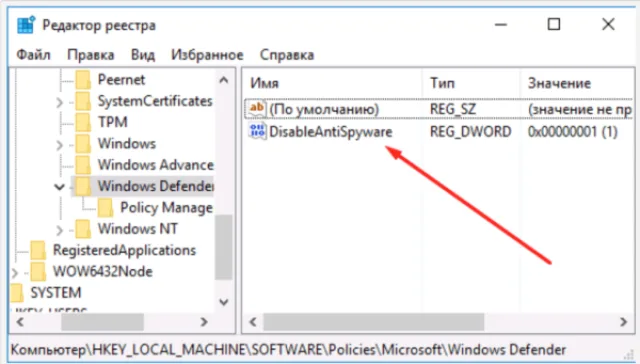Click the Windows NT folder icon

coord(83,229)
